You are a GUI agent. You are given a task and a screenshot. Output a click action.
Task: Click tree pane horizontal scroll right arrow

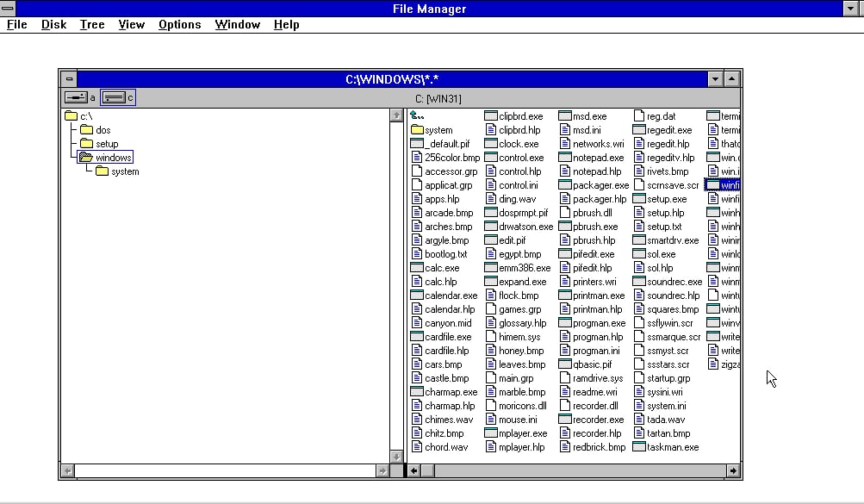tap(382, 470)
